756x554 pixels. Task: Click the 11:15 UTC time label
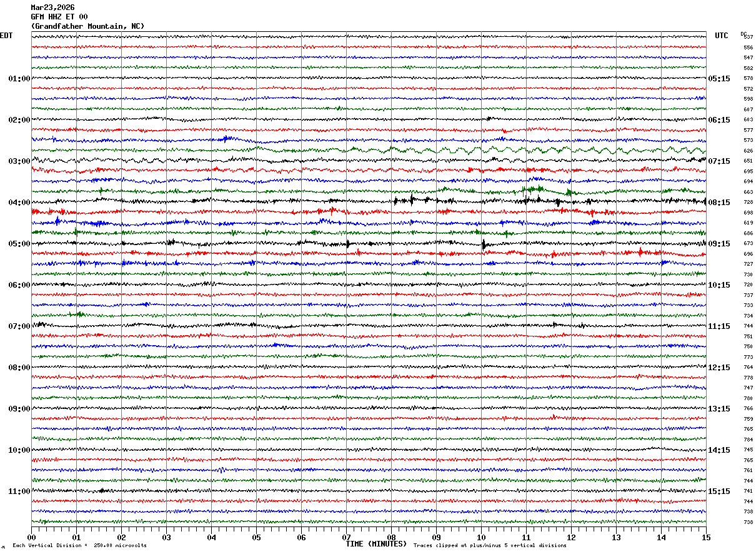coord(719,326)
